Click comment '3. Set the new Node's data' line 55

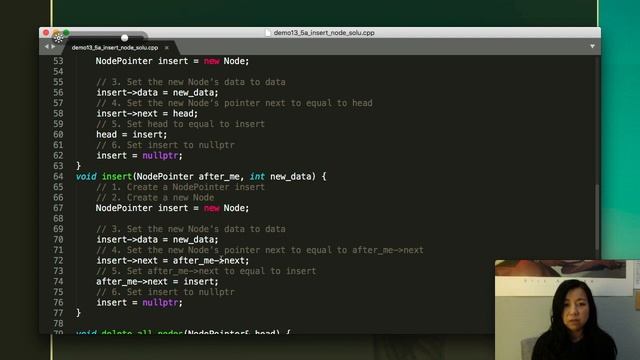tap(191, 82)
